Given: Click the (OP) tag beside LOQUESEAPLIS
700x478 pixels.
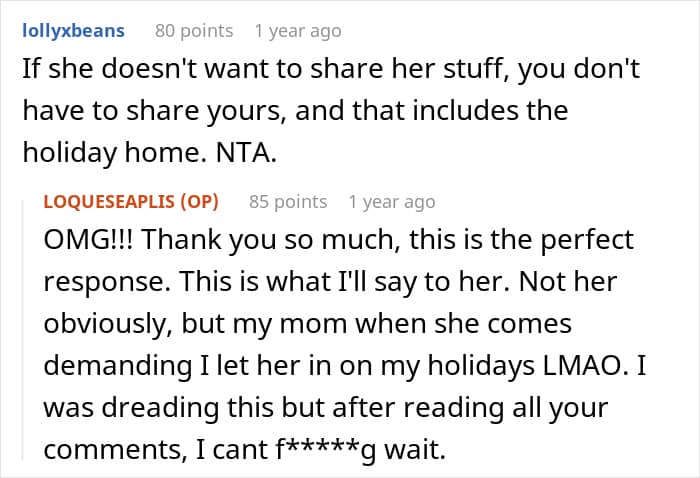Looking at the screenshot, I should [x=199, y=202].
